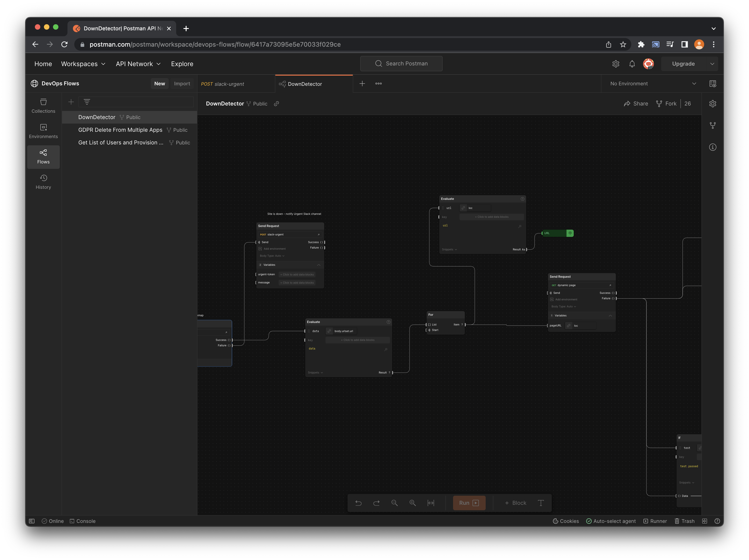Open the Workspaces dropdown menu
The width and height of the screenshot is (749, 560).
[x=83, y=64]
